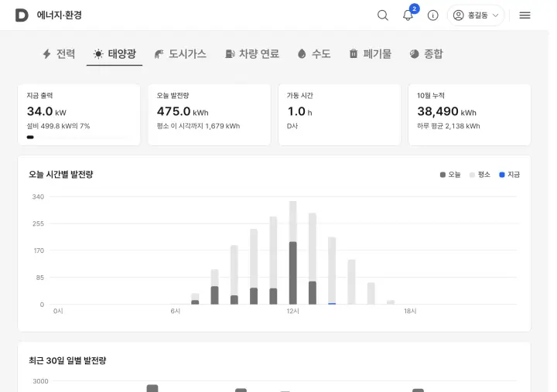Expand the 홍길동 account dropdown chevron
Image resolution: width=557 pixels, height=392 pixels.
496,15
